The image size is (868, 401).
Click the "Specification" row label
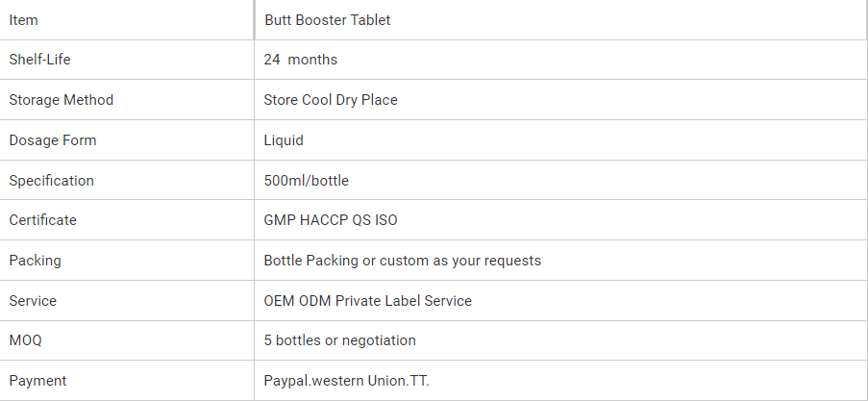pyautogui.click(x=51, y=181)
